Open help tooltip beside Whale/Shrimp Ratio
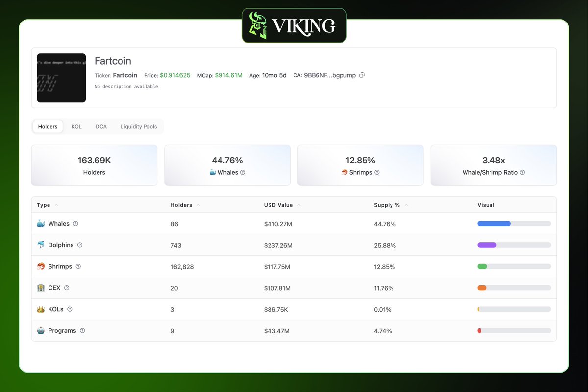This screenshot has height=392, width=588. (522, 172)
